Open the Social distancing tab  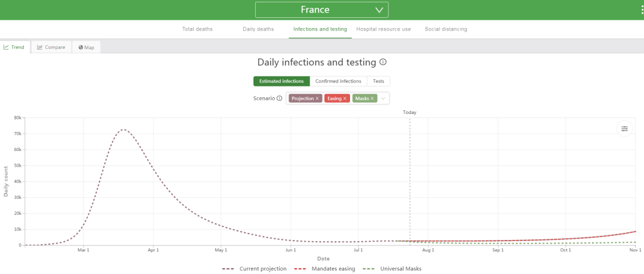point(446,29)
